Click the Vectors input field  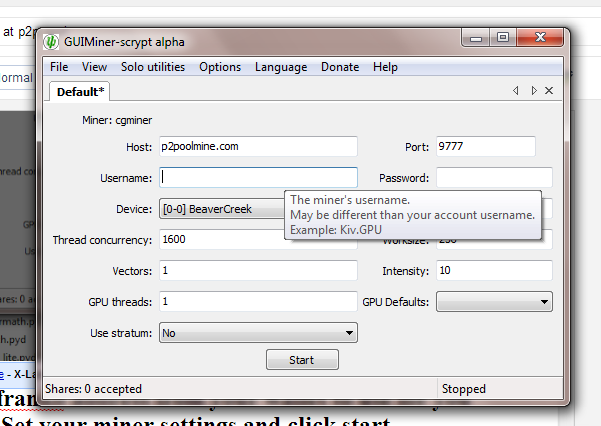(x=258, y=270)
